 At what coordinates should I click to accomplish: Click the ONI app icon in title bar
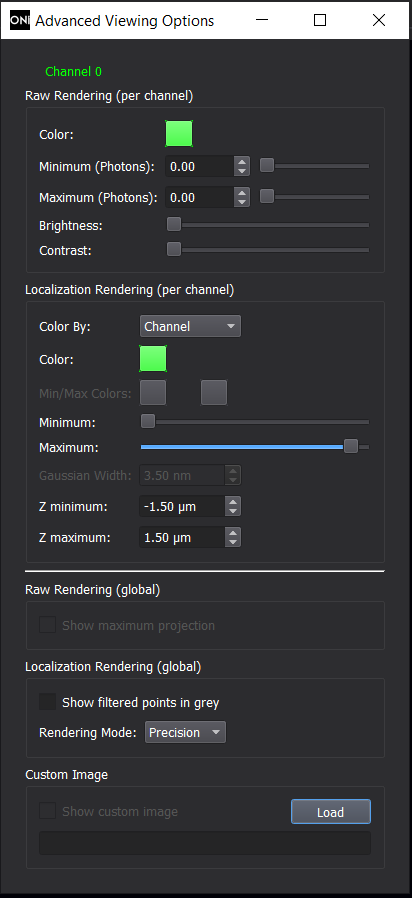19,21
